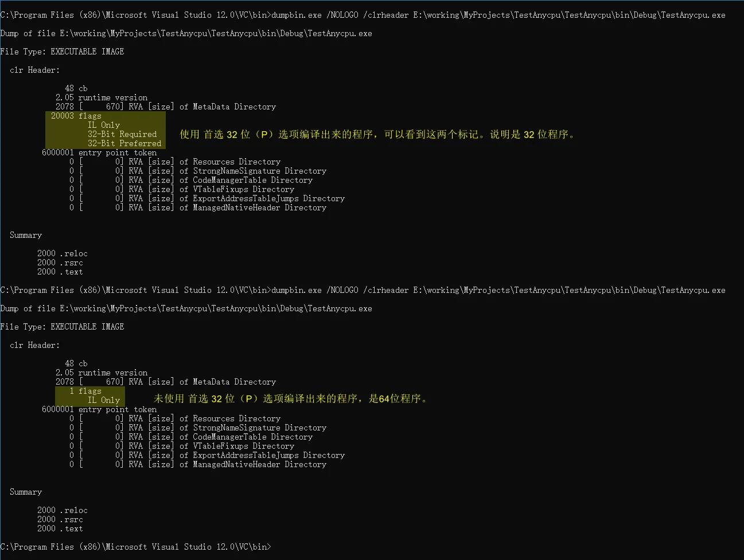Click 'clr Header:' heading in the 1 flags dump
The height and width of the screenshot is (560, 744).
coord(35,345)
